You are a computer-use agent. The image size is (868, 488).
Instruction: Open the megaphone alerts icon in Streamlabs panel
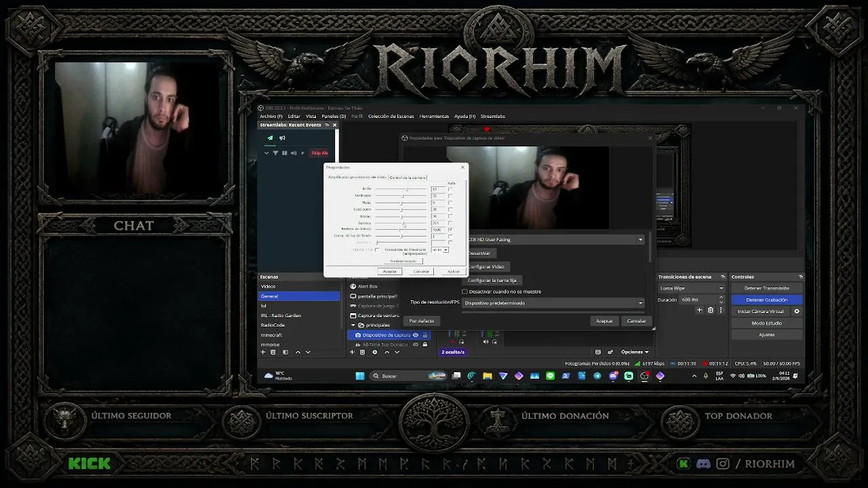click(282, 138)
